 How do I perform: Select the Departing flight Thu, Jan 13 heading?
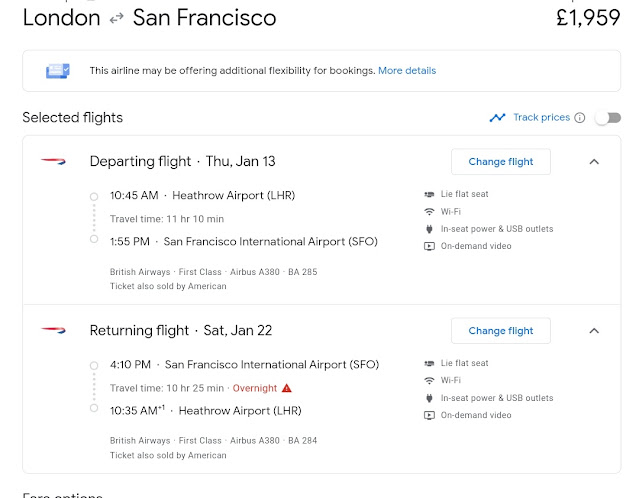[x=183, y=161]
